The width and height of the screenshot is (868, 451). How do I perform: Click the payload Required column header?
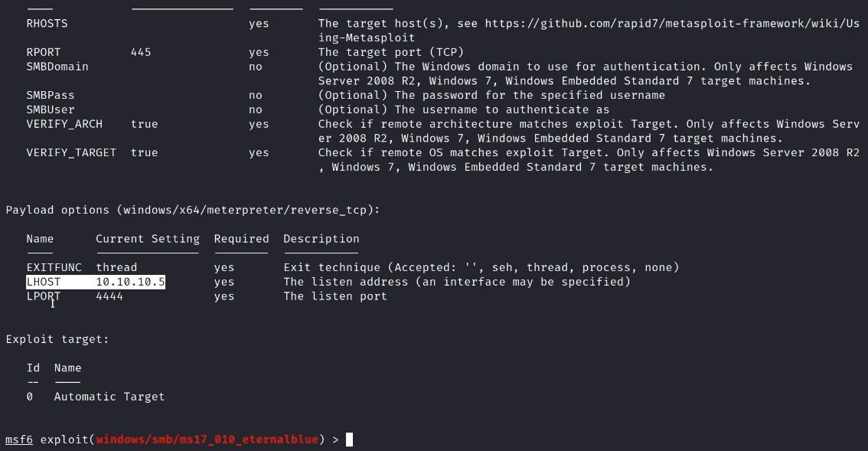[241, 239]
